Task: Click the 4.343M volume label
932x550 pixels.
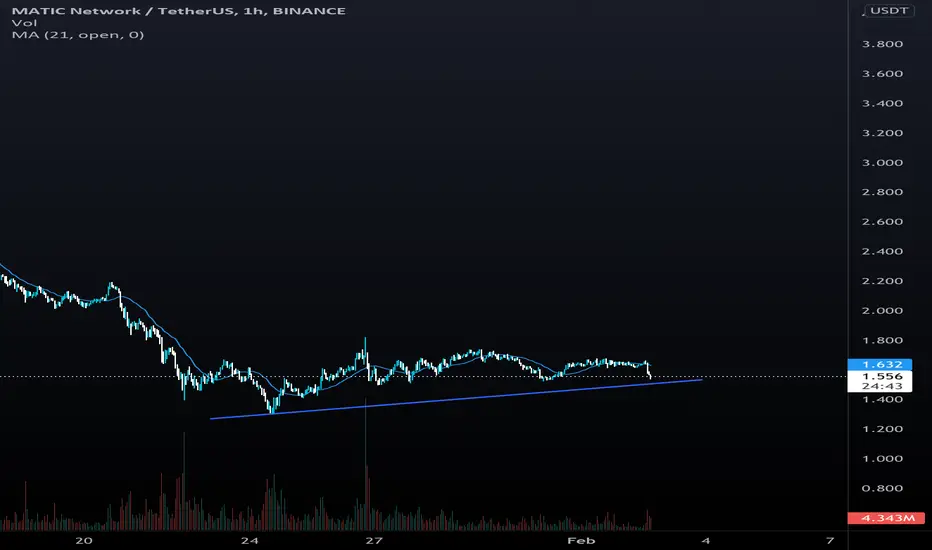Action: point(886,518)
